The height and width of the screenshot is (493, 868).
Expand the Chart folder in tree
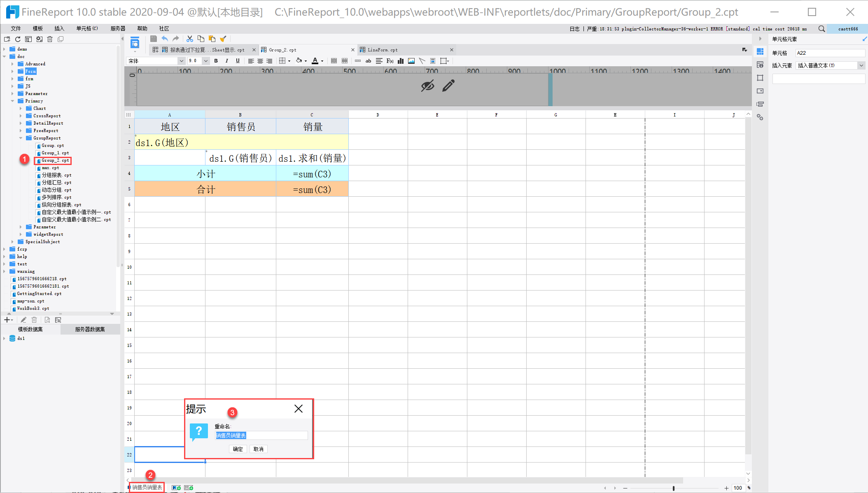coord(21,109)
